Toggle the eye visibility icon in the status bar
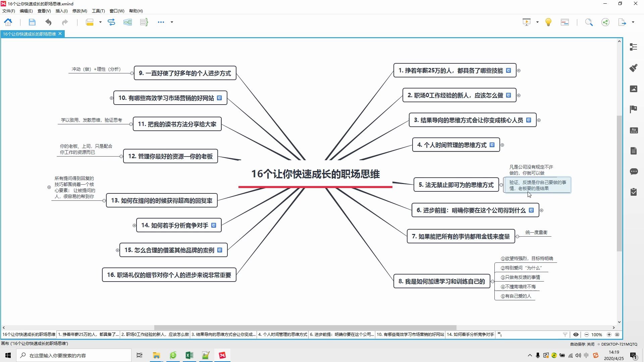Image resolution: width=644 pixels, height=362 pixels. [576, 335]
